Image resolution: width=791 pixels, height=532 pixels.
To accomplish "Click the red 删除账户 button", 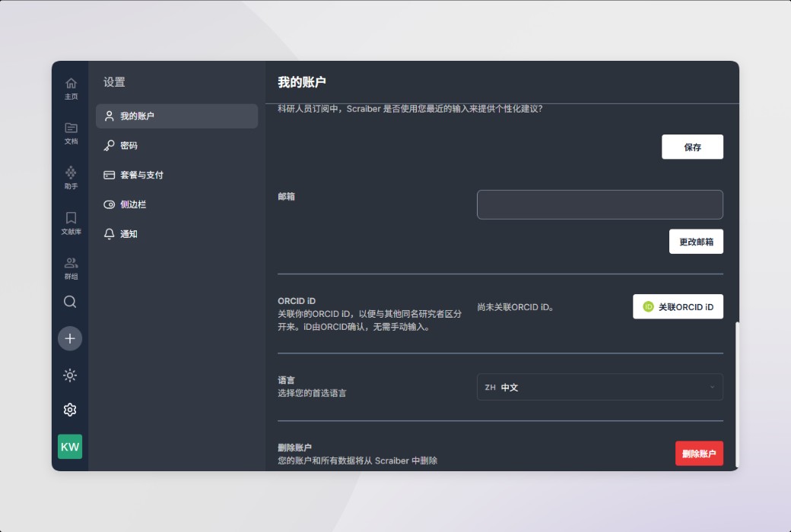I will tap(699, 453).
